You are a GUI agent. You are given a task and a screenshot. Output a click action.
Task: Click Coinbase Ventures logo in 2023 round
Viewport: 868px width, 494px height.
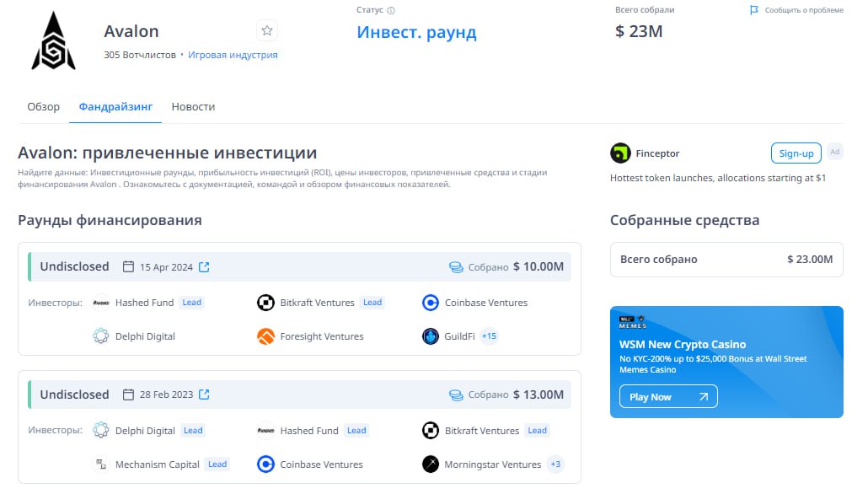pyautogui.click(x=265, y=464)
